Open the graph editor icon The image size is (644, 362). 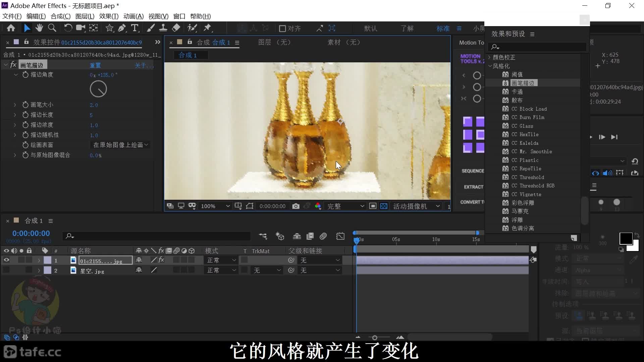click(340, 236)
